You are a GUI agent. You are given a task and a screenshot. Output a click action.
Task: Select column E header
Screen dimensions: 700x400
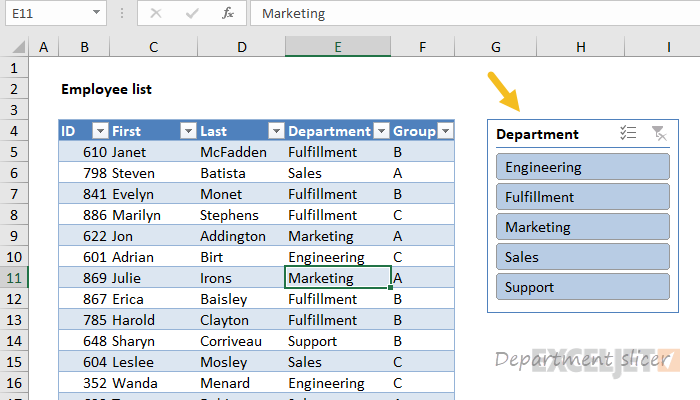pyautogui.click(x=338, y=47)
